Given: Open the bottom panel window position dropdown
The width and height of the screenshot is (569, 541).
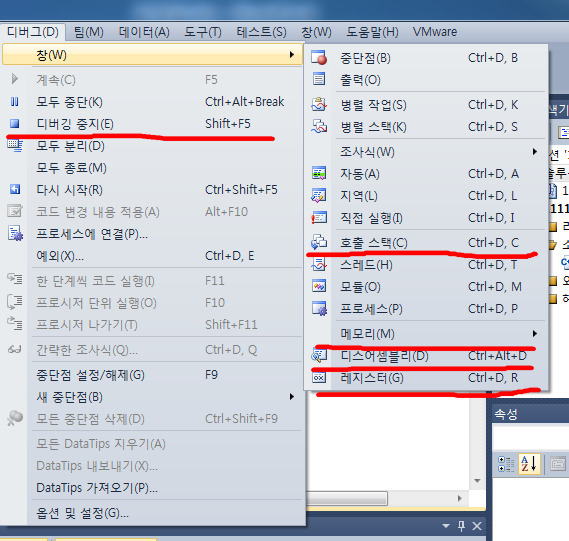Looking at the screenshot, I should tap(446, 526).
